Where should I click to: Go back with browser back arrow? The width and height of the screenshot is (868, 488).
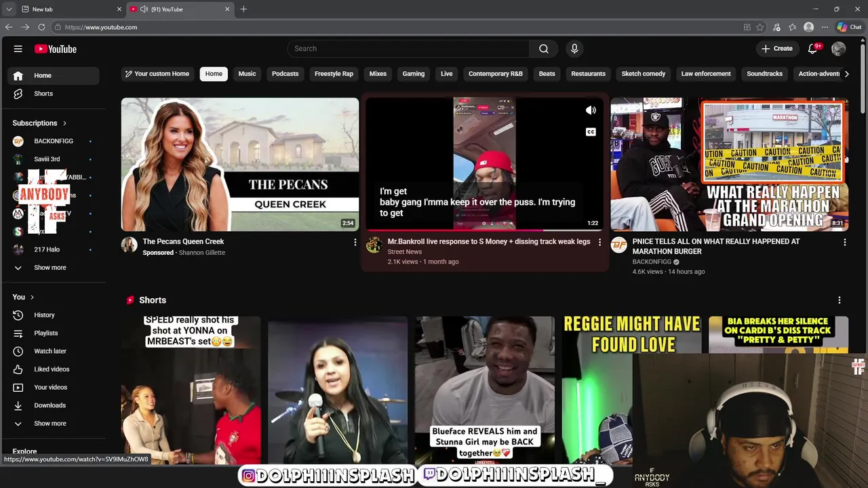point(9,27)
